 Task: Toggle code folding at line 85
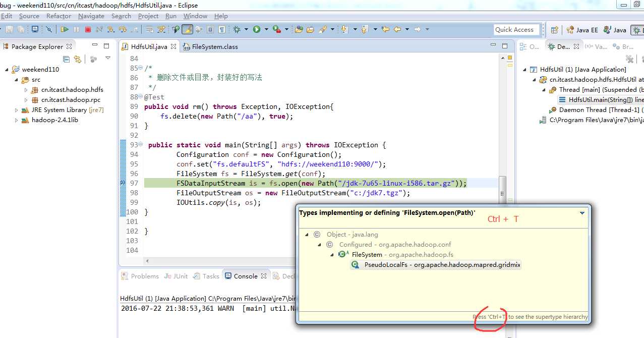pos(140,68)
